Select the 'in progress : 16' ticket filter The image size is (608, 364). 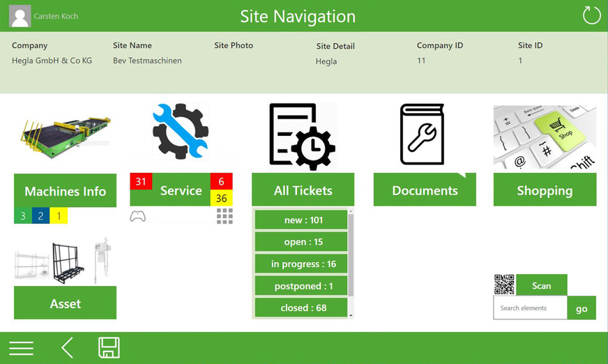pyautogui.click(x=301, y=264)
